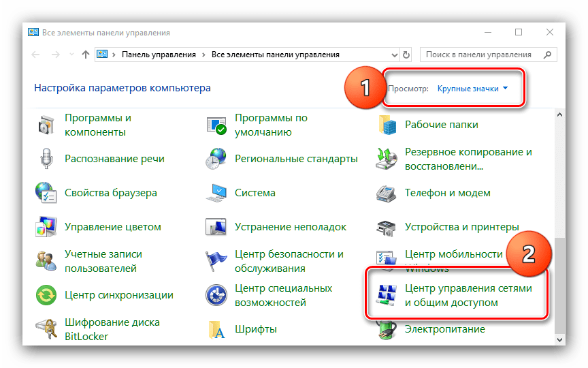
Task: Open the Центр управления сетями и общим доступом link
Action: [x=468, y=296]
